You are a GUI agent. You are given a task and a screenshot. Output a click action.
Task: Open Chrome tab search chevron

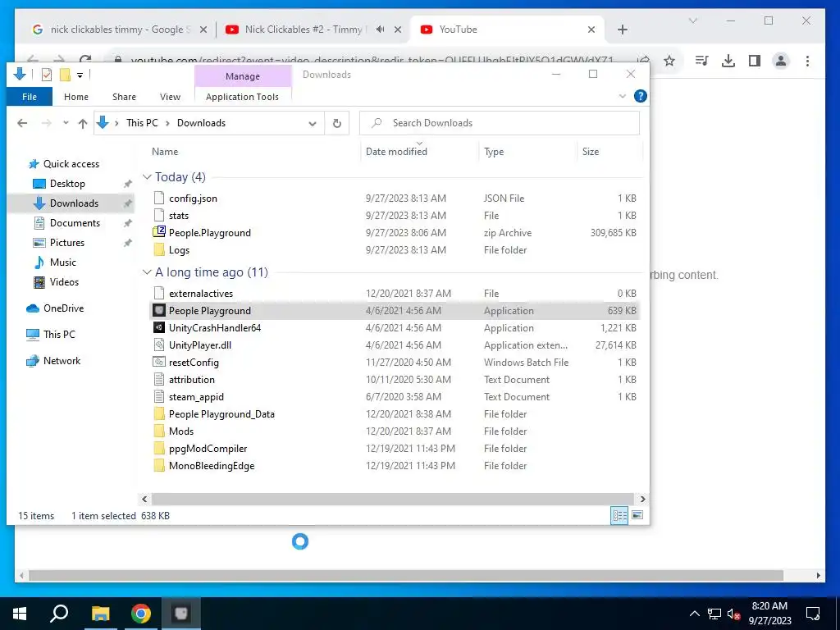tap(692, 21)
